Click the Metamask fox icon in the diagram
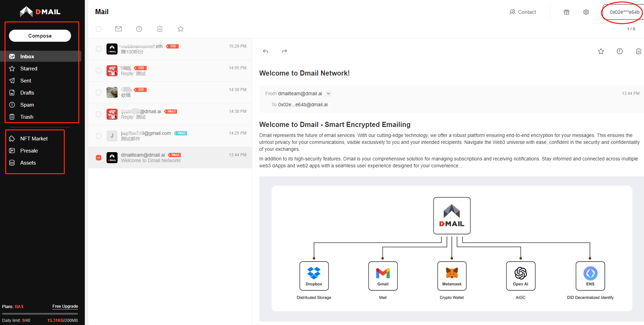This screenshot has height=325, width=644. [452, 276]
